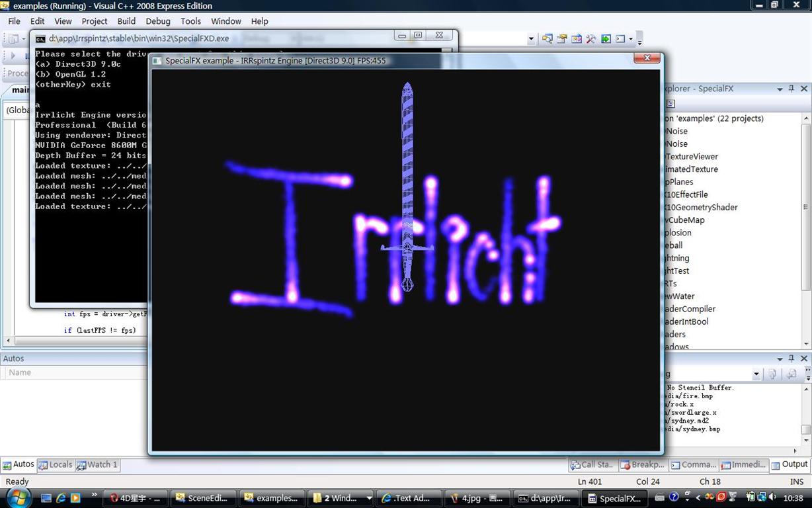Click the Start Page green arrow toolbar icon
The height and width of the screenshot is (508, 812).
coord(606,39)
